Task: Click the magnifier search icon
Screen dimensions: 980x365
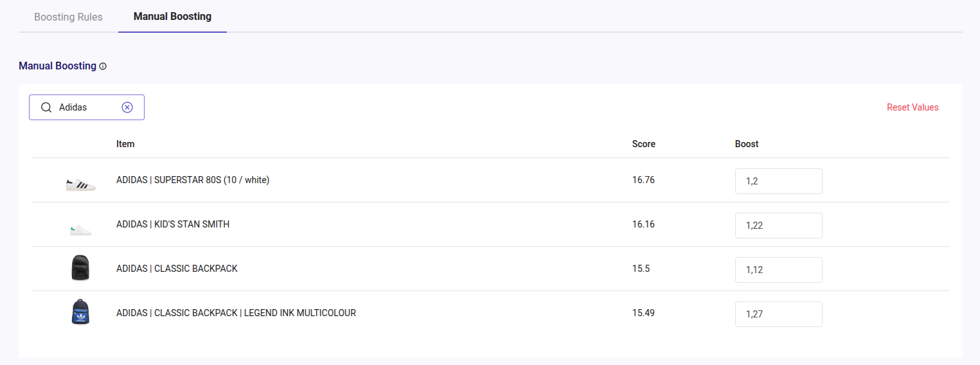Action: [x=46, y=107]
